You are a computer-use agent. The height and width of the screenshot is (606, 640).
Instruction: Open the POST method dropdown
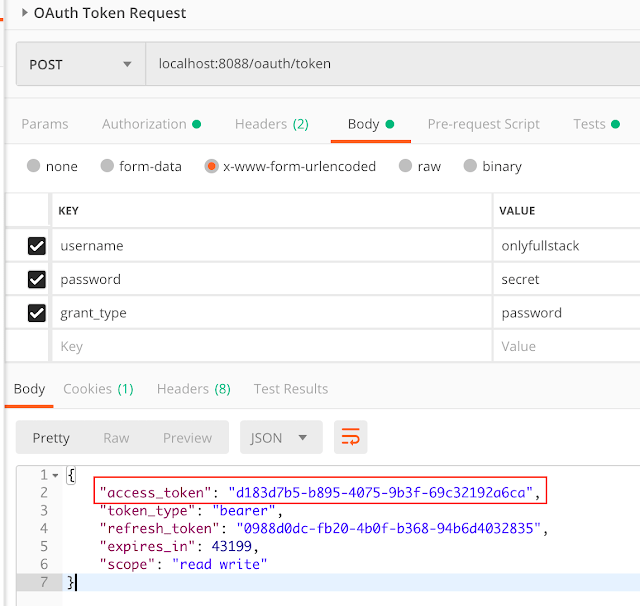pos(80,64)
